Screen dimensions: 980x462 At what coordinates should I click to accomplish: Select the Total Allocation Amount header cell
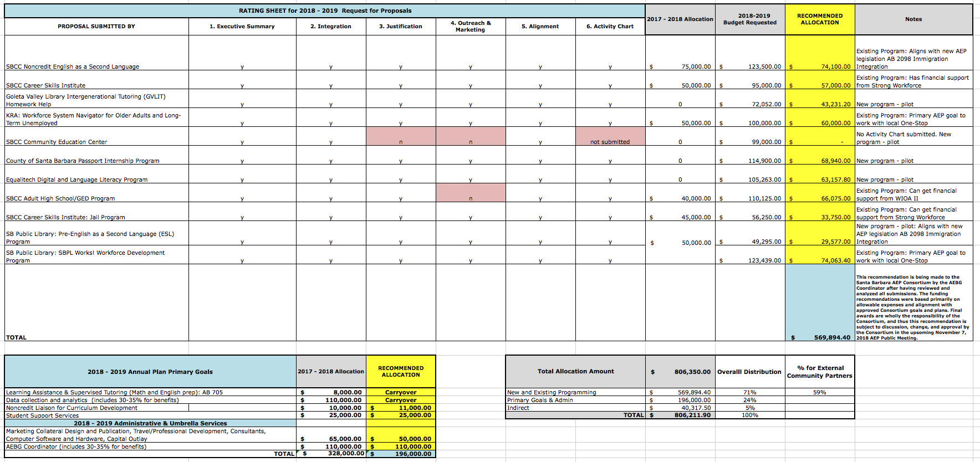pyautogui.click(x=575, y=371)
